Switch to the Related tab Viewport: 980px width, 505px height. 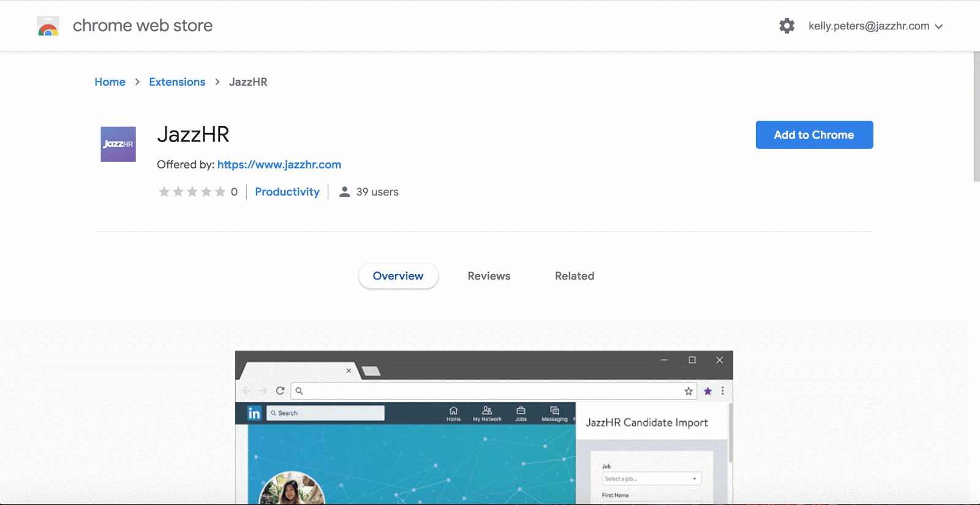[575, 276]
